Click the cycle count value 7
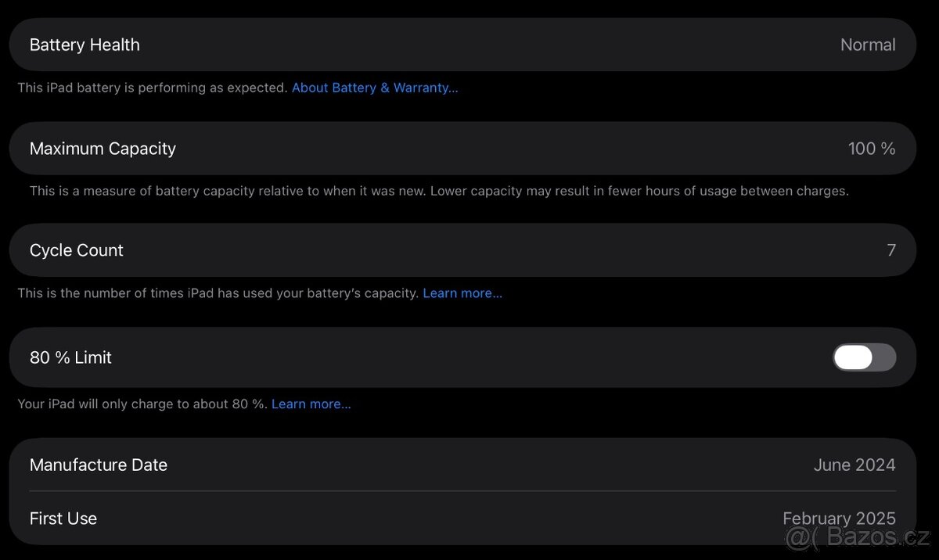939x560 pixels. 890,250
